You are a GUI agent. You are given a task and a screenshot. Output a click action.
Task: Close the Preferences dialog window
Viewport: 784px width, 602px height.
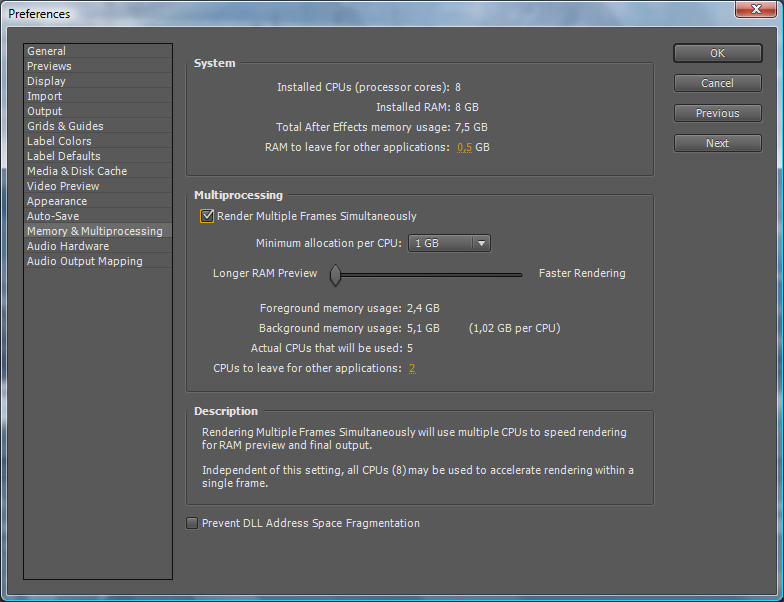[757, 10]
